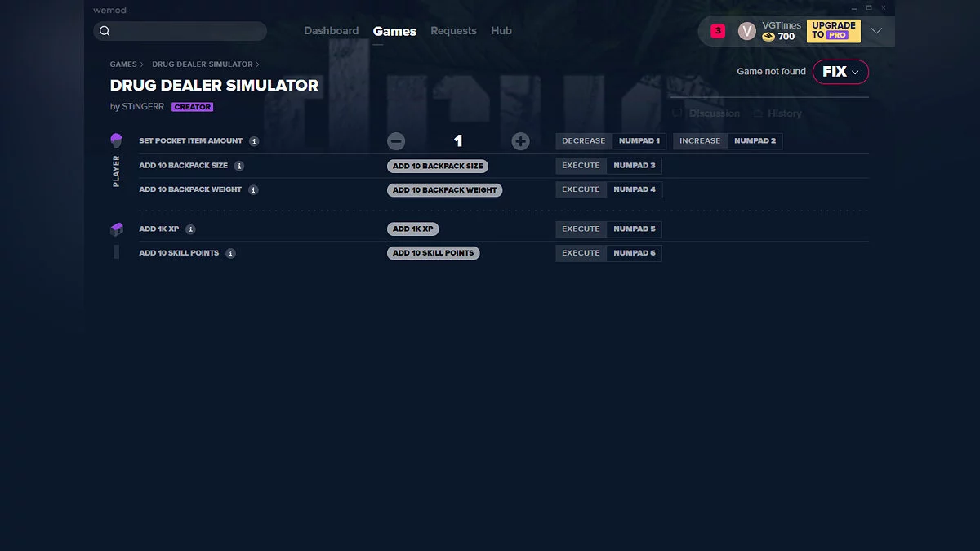Expand the FIX dropdown arrow
Image resolution: width=980 pixels, height=551 pixels.
pos(855,72)
